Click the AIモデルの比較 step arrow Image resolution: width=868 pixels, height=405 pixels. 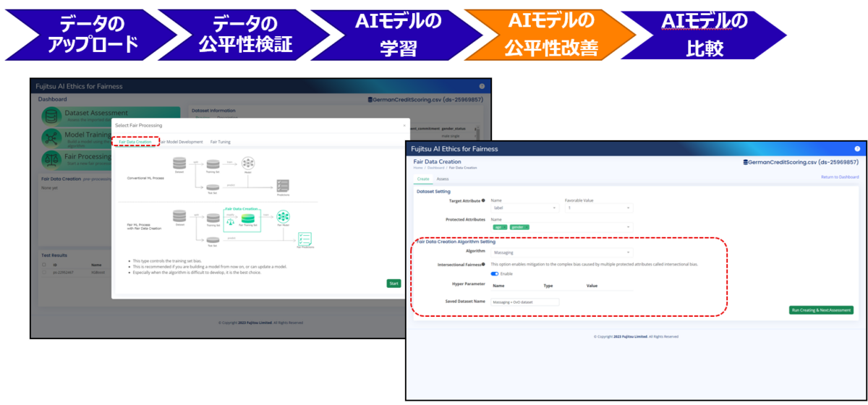(705, 34)
